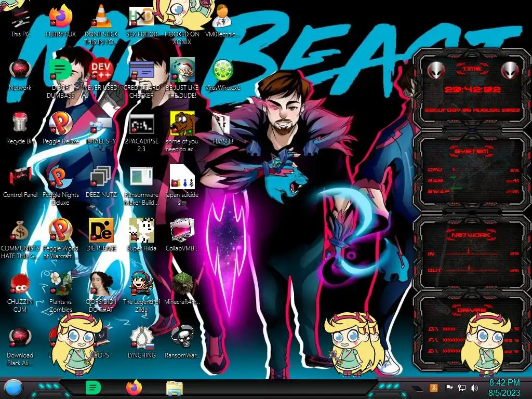Open the red fuzzy ball Chuzzle game icon

pyautogui.click(x=20, y=292)
